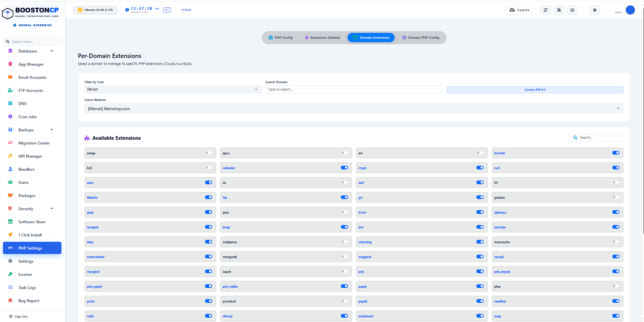Click the FTP Accounts icon
Screen dimensions: 644x322
click(x=10, y=90)
